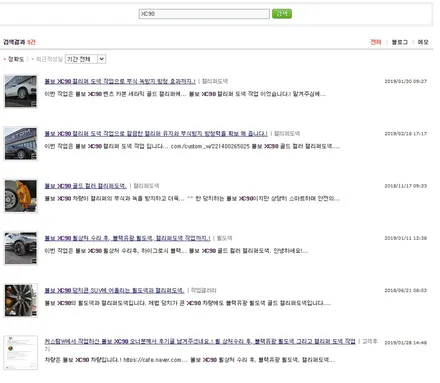The image size is (440, 383).
Task: Open post title dated 2019/01/11 about 휠도색
Action: (127, 238)
